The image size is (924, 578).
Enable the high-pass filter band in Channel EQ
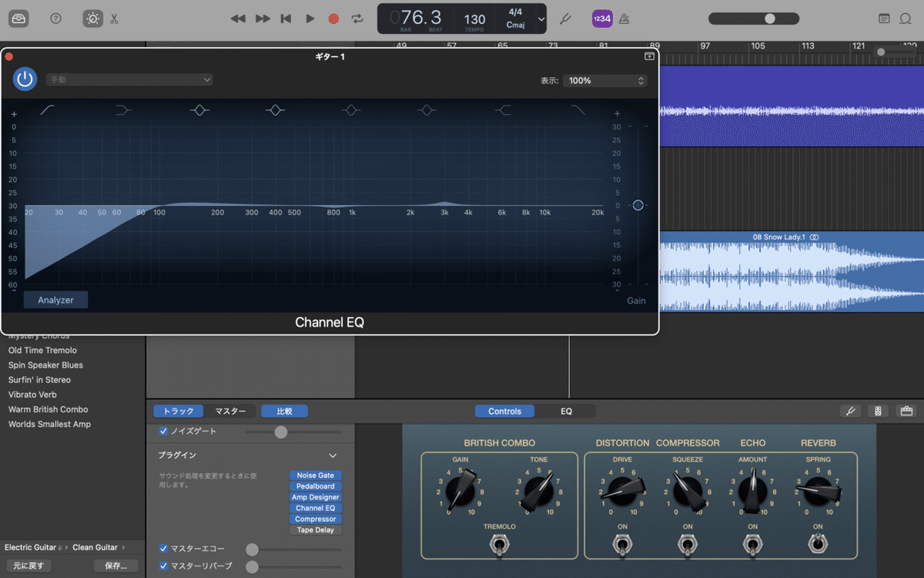tap(48, 110)
